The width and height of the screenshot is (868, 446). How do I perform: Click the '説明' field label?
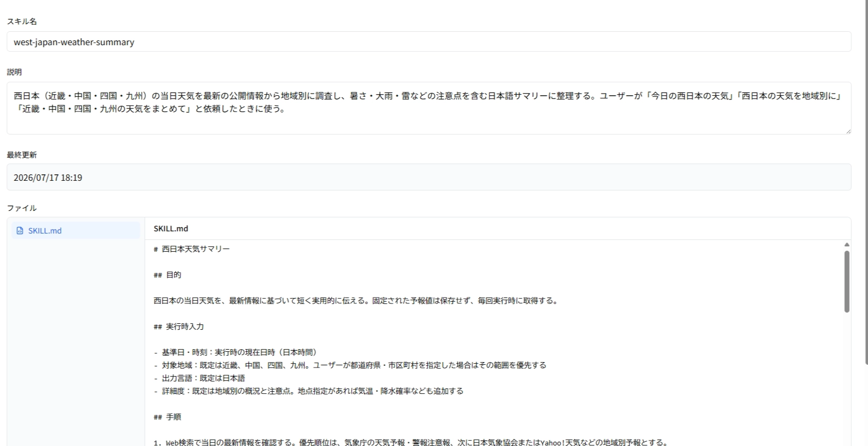[x=15, y=72]
